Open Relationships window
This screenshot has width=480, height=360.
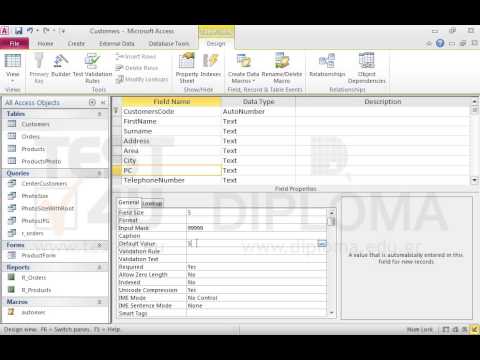327,66
